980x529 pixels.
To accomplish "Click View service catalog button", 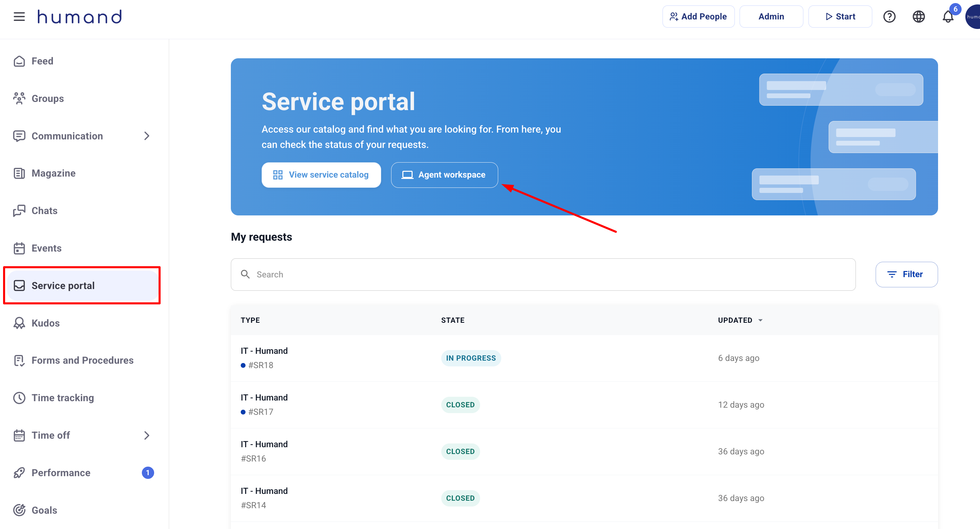I will [x=321, y=175].
